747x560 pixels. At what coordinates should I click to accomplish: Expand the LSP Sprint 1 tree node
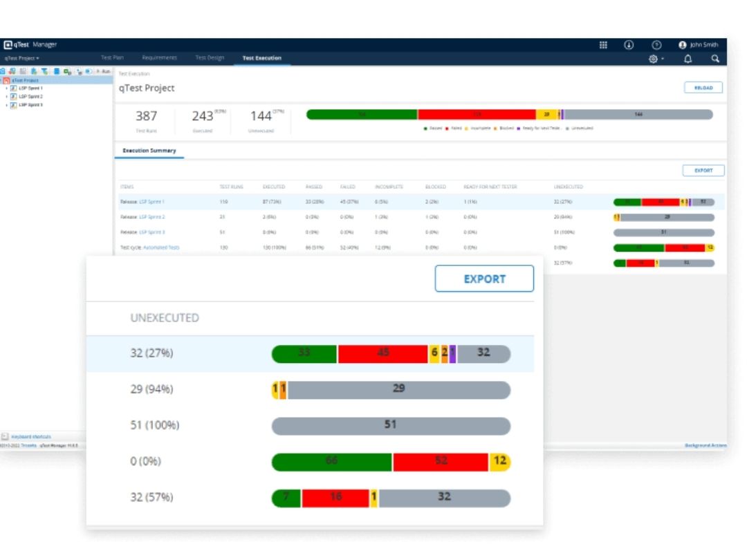coord(6,88)
